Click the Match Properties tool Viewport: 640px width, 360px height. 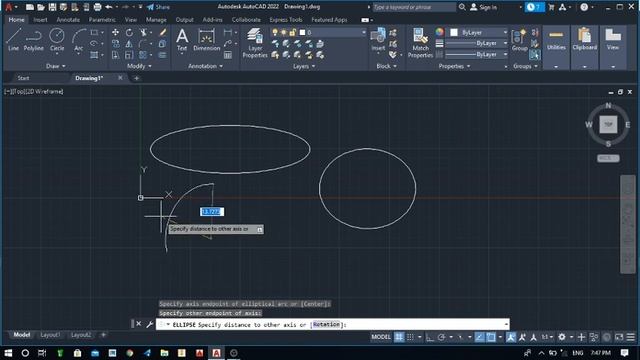[x=420, y=43]
